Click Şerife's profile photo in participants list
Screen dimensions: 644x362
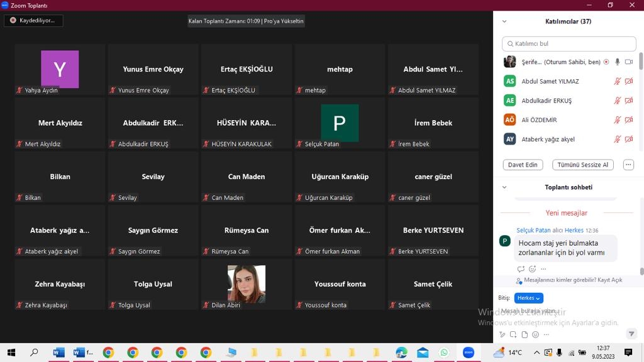click(509, 62)
